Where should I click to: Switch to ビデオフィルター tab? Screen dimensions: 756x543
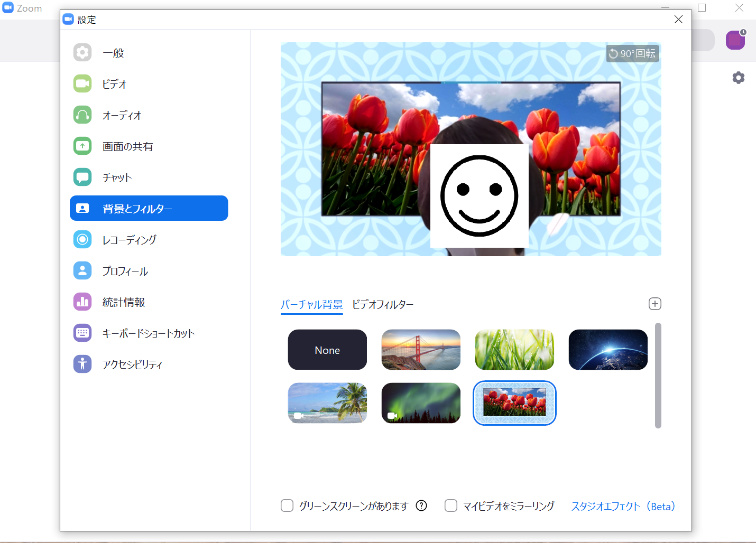click(383, 305)
